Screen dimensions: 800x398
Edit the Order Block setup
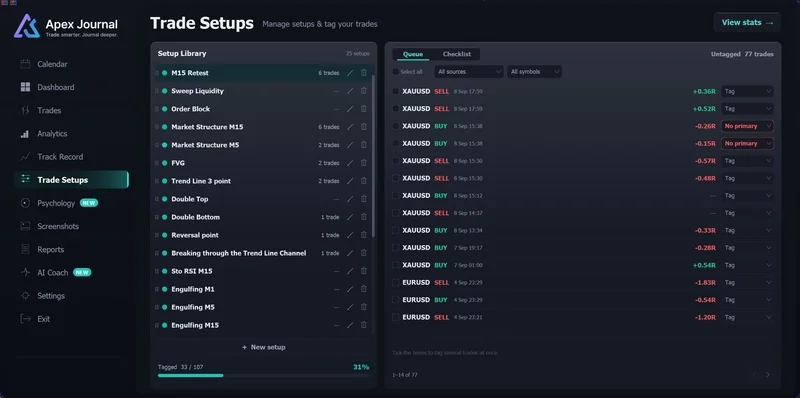coord(350,109)
